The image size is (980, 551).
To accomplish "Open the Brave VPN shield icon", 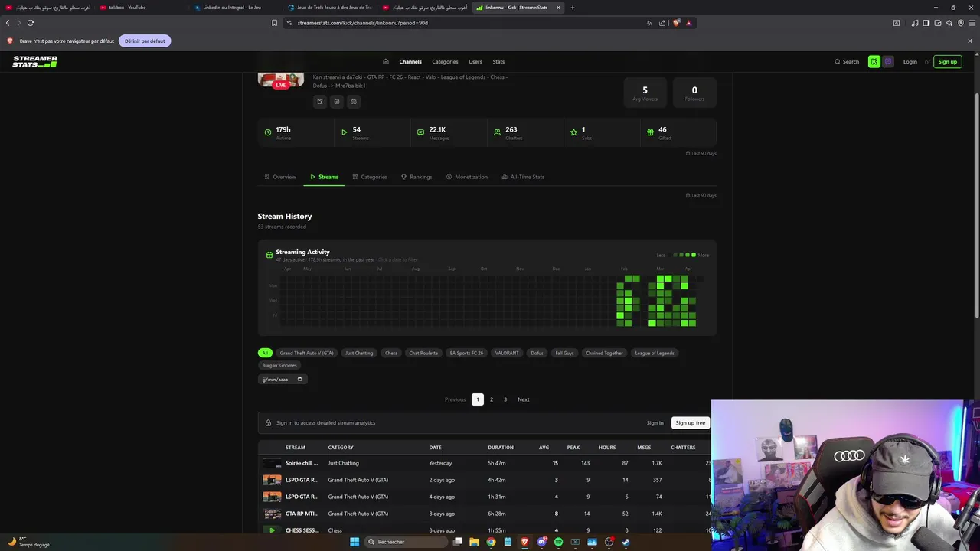I will click(x=960, y=23).
